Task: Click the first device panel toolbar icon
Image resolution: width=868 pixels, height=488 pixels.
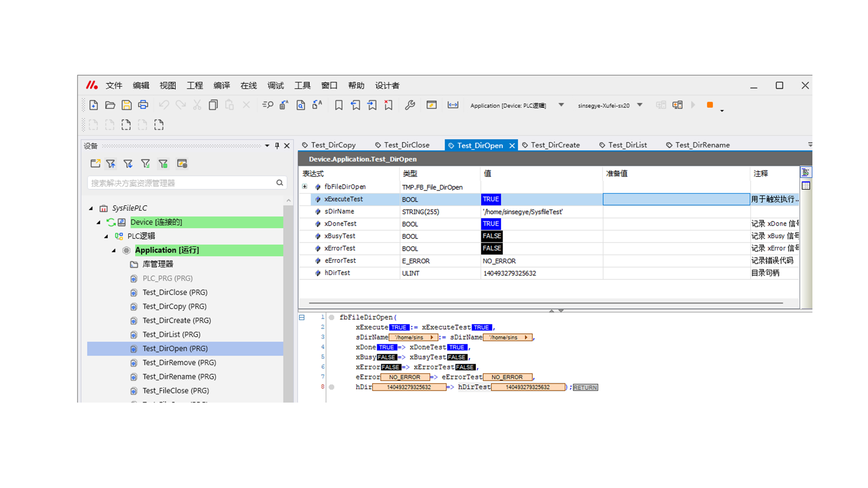Action: coord(95,164)
